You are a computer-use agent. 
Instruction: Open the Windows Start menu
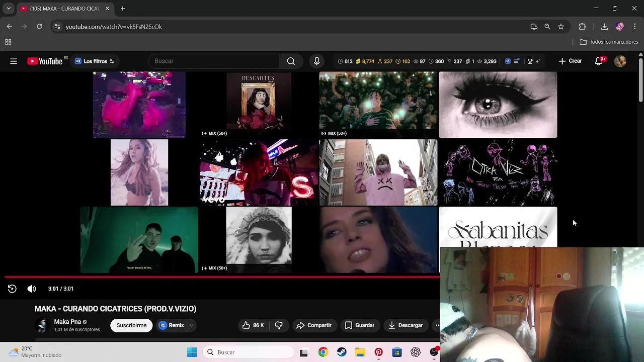(192, 352)
